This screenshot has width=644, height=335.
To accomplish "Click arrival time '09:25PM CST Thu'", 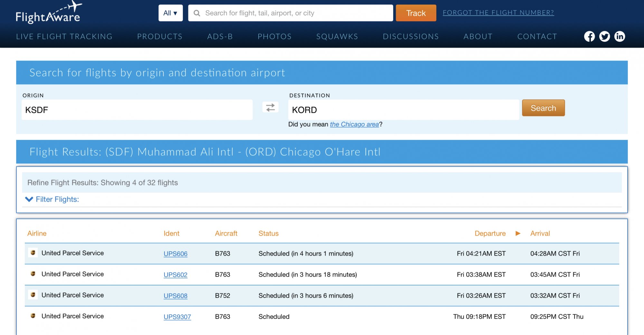I will click(557, 317).
